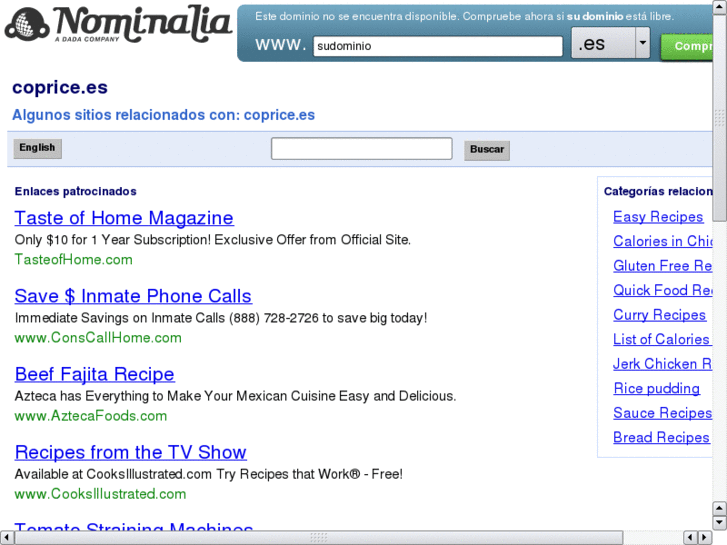Viewport: 727px width, 545px height.
Task: Click the 'Azteca has Everything' description text
Action: [235, 396]
